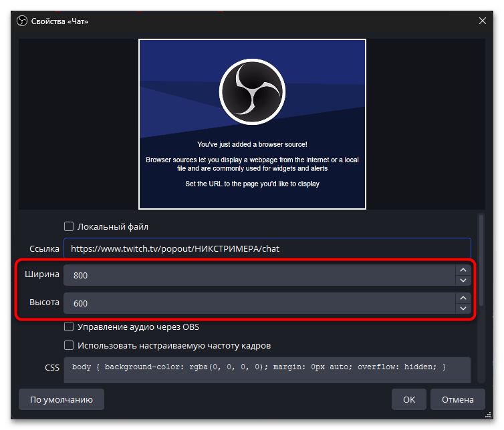Screen dimensions: 504x430
Task: Click inside the CSS text area
Action: coord(267,370)
